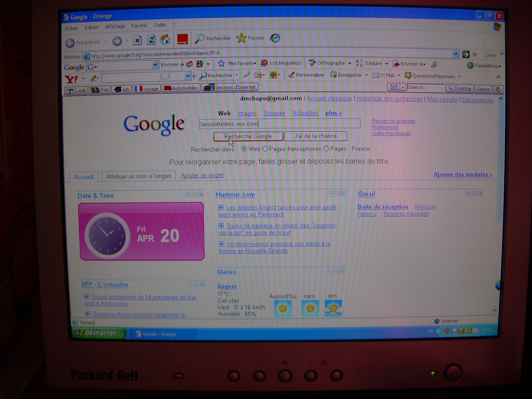Select the Web search radio button

244,149
